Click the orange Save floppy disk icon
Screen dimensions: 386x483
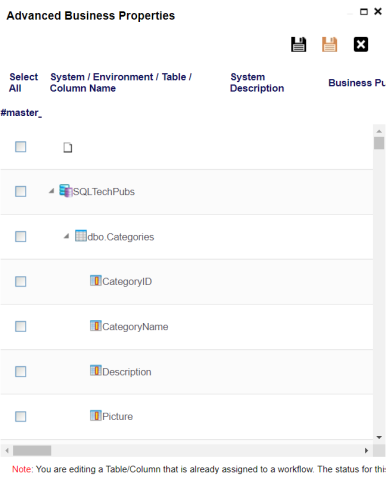tap(329, 44)
